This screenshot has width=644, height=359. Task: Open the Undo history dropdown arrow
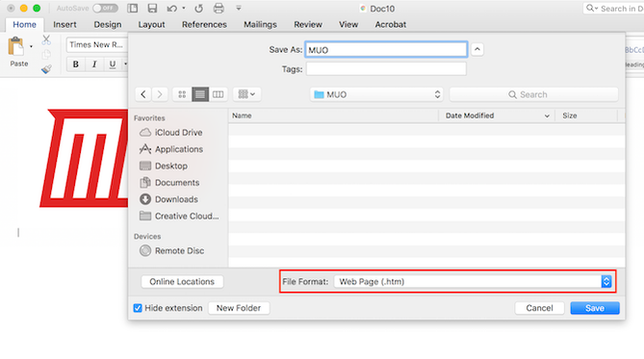pyautogui.click(x=184, y=9)
